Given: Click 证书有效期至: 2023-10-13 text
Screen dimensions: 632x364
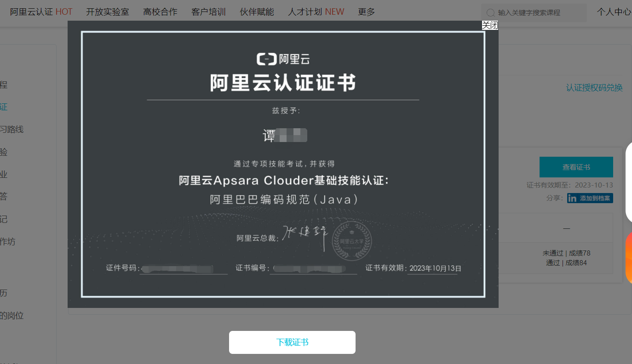Looking at the screenshot, I should pos(569,185).
